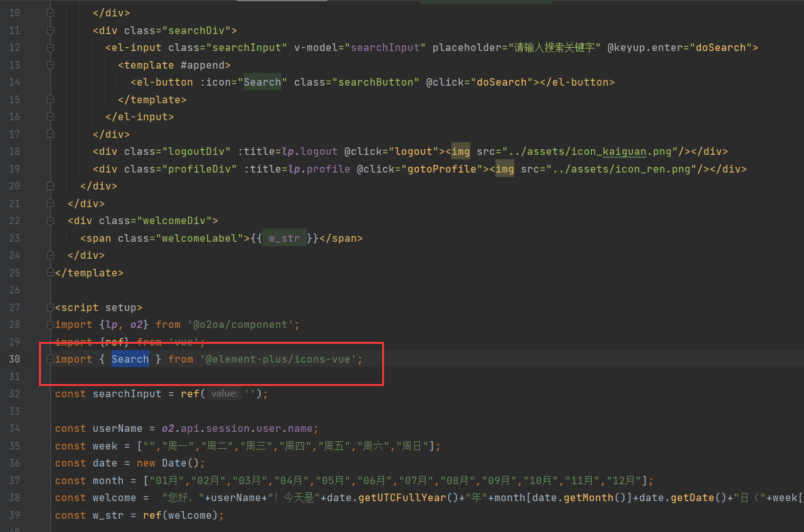Click the fold end marker on line 10
Screen dimensions: 804x532
[50, 13]
